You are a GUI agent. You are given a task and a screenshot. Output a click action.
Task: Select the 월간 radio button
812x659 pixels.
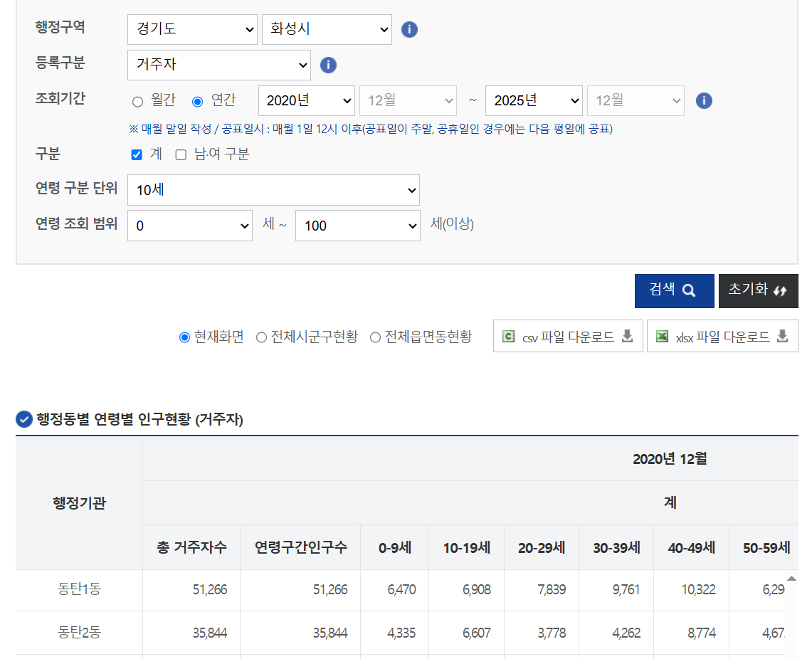tap(137, 102)
